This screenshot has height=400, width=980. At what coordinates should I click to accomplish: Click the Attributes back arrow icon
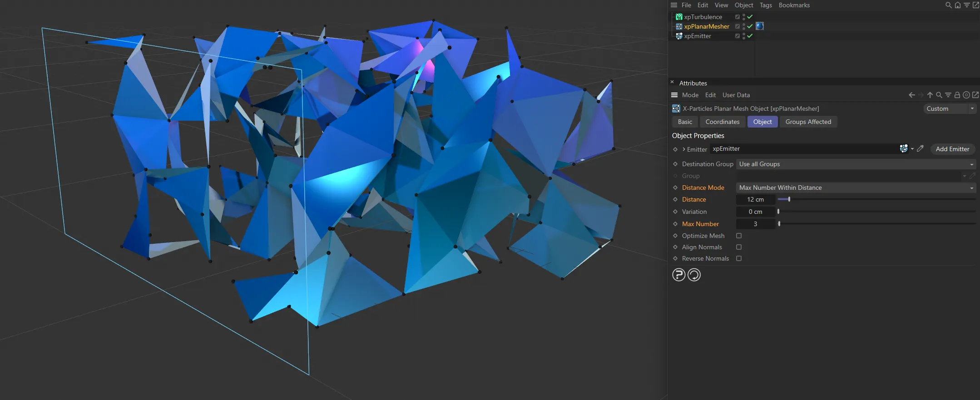tap(911, 95)
